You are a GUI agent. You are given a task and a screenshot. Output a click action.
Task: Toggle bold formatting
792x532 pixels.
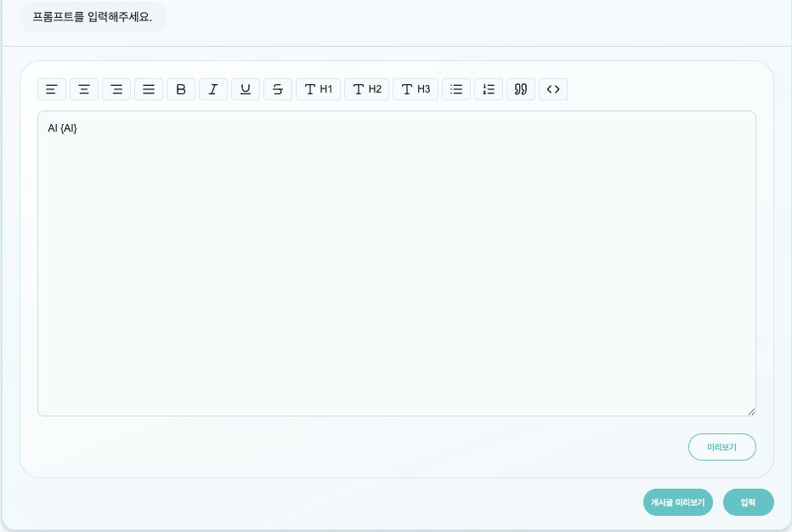pos(181,89)
